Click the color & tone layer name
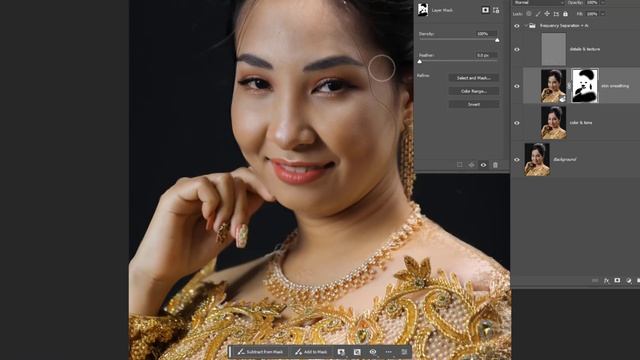 click(580, 123)
